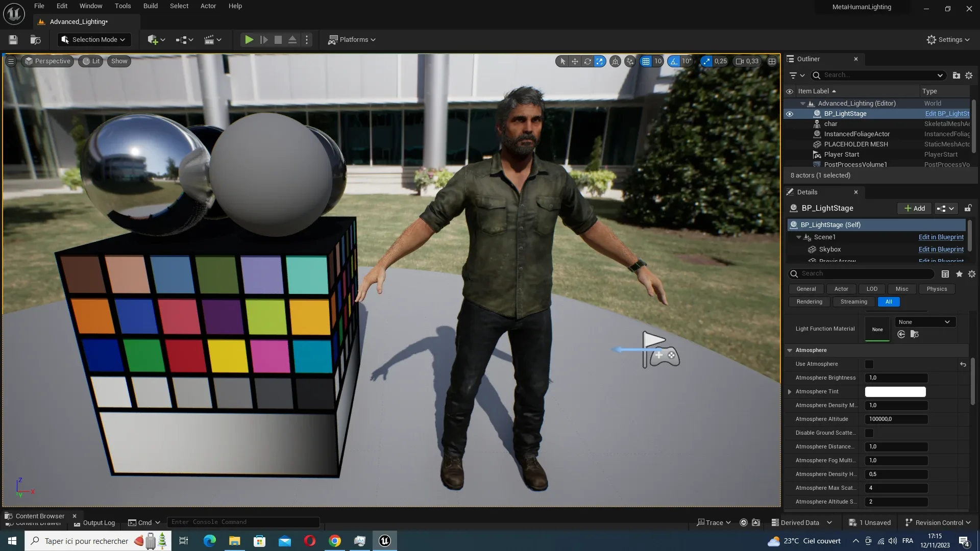Click the Atmosphere Tint white color swatch

point(895,392)
